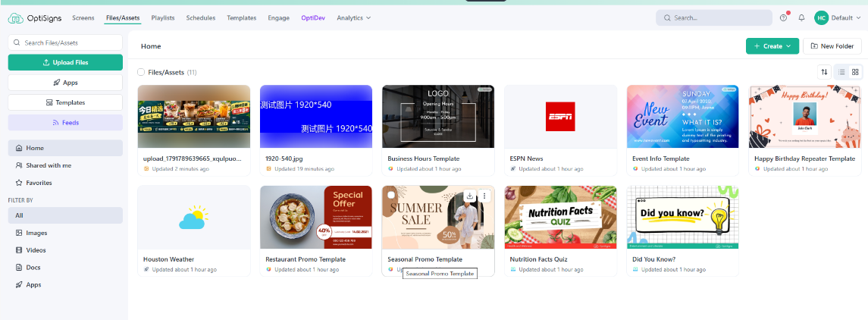Open the upload_1791789639665 food banner thumbnail
This screenshot has height=320, width=868.
coord(194,116)
